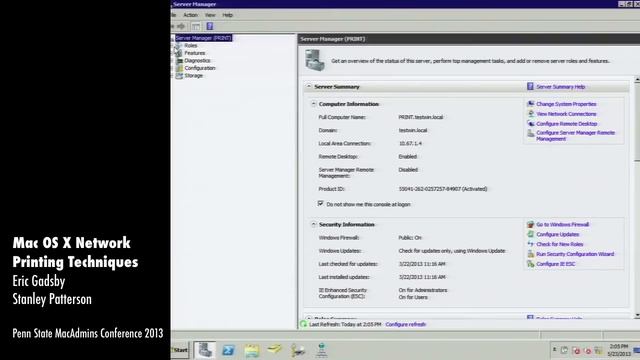Click icon beside View Network Connections
640x360 pixels.
531,113
